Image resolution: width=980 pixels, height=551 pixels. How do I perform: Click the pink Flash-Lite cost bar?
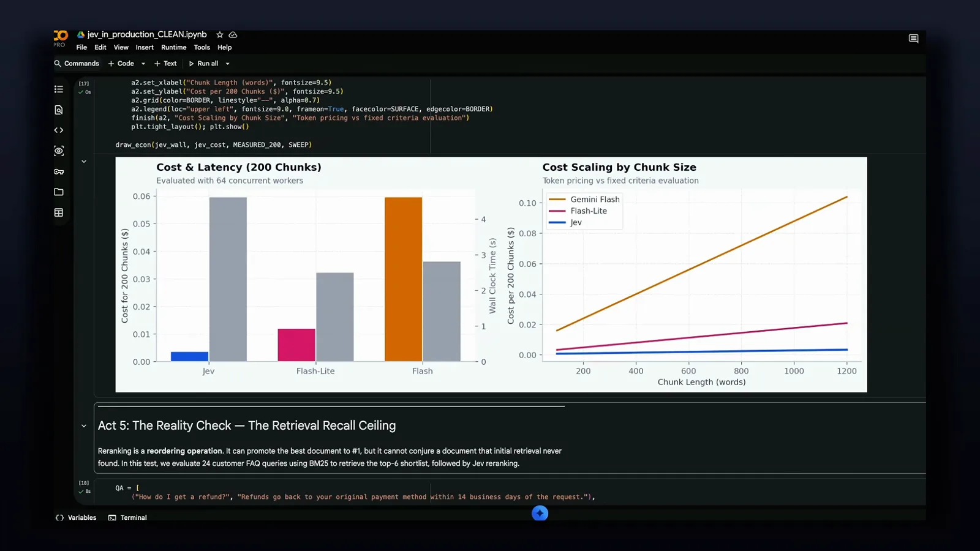pyautogui.click(x=296, y=345)
